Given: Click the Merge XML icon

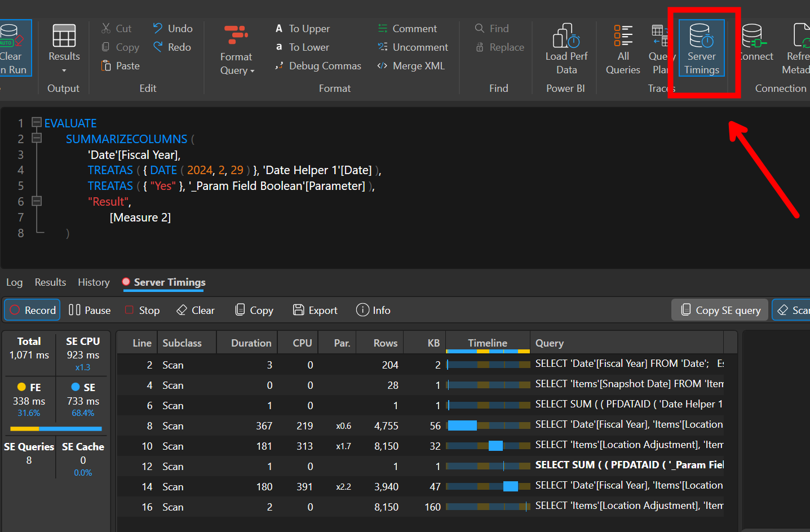Looking at the screenshot, I should point(383,66).
